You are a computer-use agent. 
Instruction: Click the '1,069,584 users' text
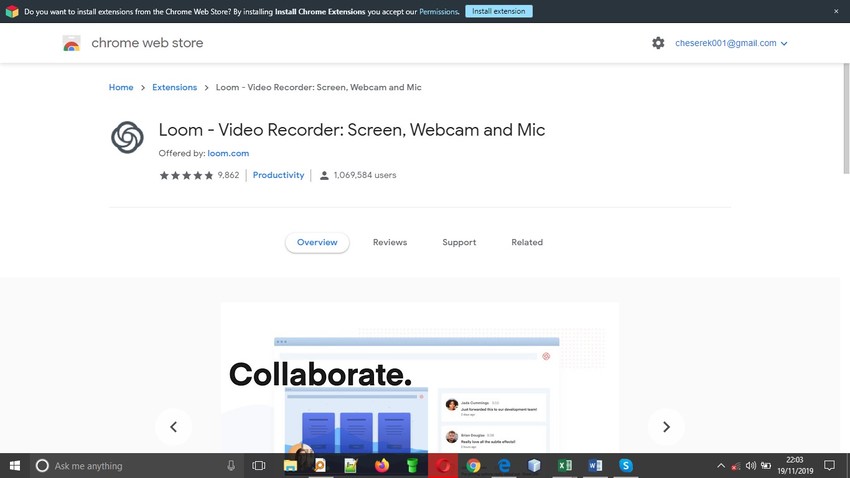pyautogui.click(x=365, y=175)
